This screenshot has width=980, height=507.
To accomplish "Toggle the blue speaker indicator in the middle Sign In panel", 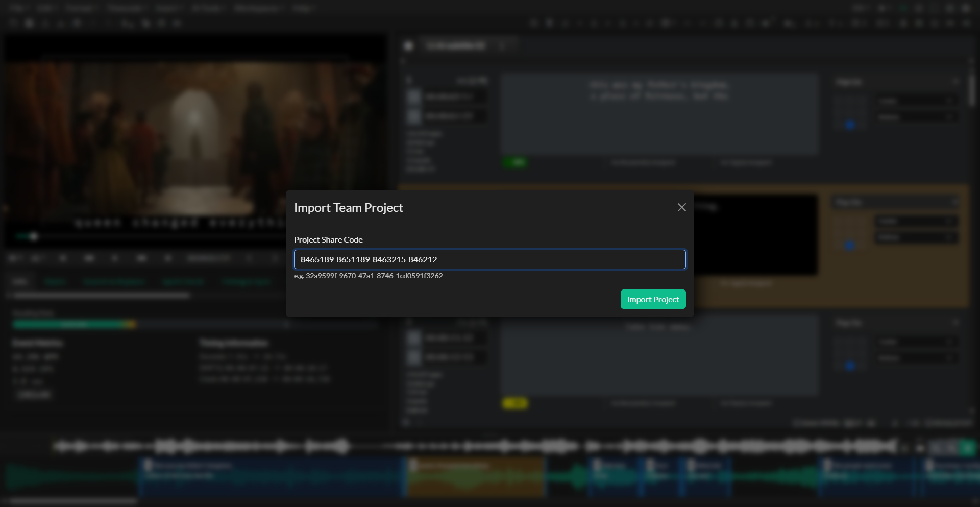I will pyautogui.click(x=850, y=245).
